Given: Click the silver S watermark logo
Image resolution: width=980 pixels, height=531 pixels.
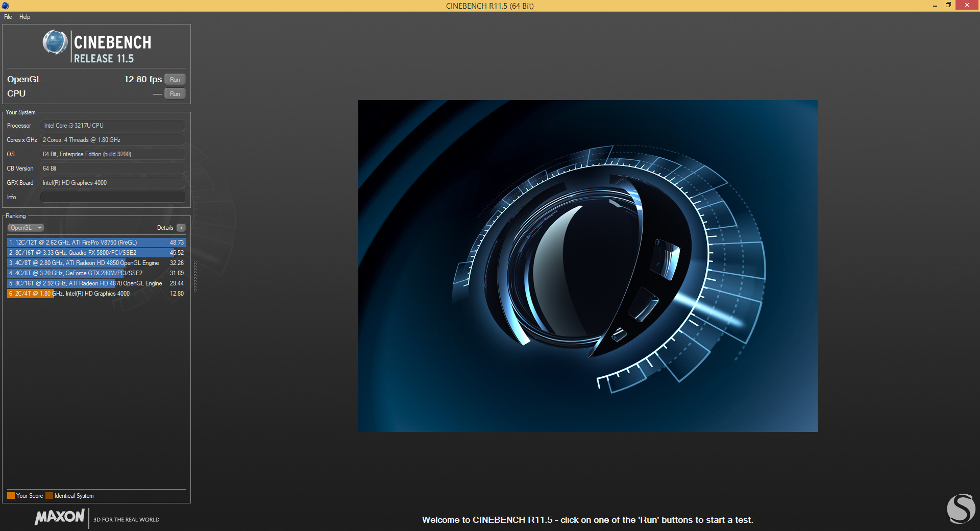Looking at the screenshot, I should (961, 509).
